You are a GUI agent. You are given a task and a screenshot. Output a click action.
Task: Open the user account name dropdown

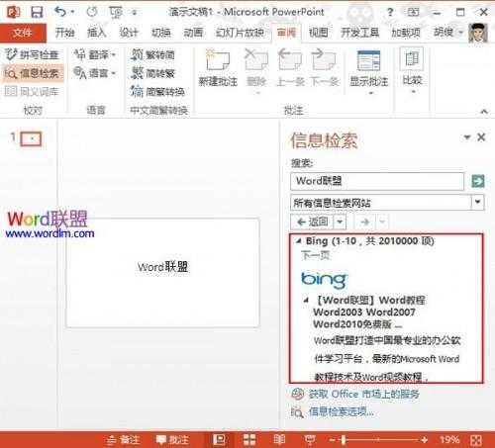[448, 32]
